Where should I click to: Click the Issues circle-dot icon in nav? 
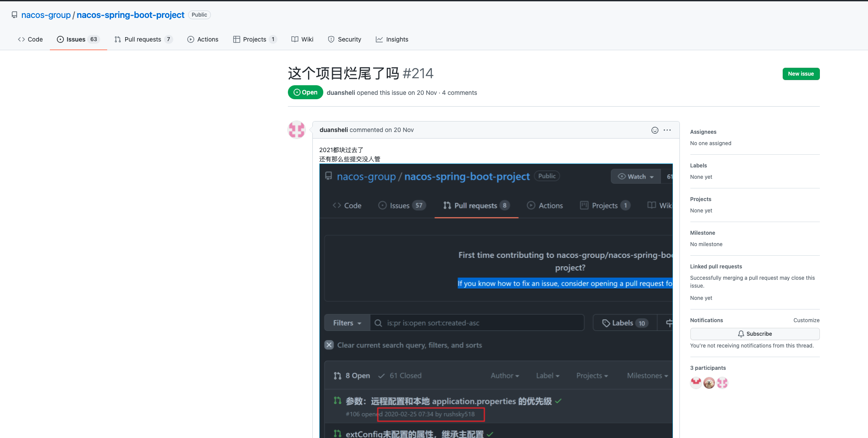60,39
